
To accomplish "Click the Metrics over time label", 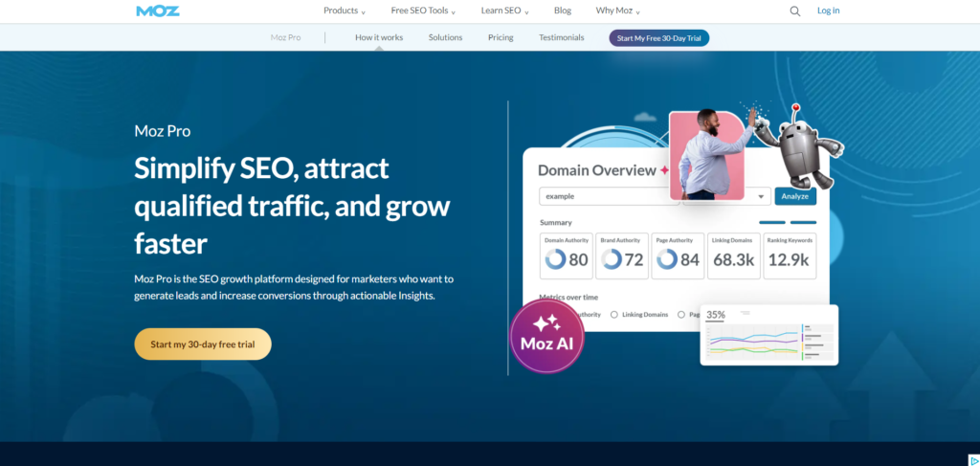I will 568,298.
